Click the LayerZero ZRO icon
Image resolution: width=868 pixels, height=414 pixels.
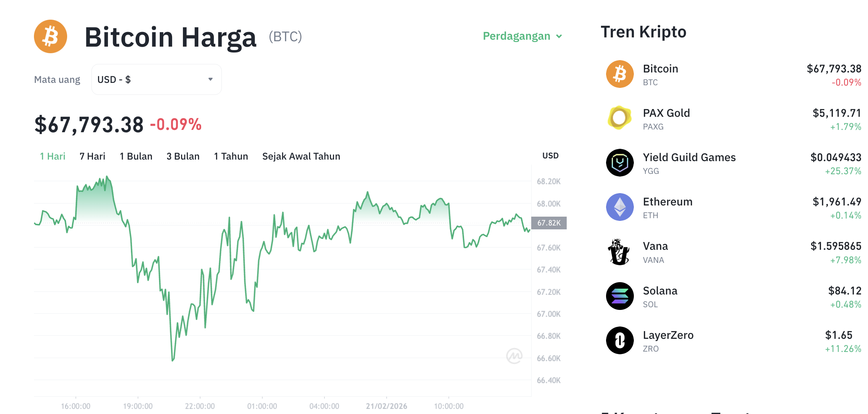620,340
